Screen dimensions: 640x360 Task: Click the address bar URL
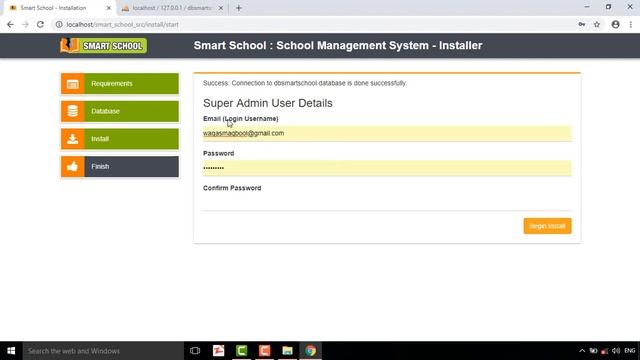122,24
